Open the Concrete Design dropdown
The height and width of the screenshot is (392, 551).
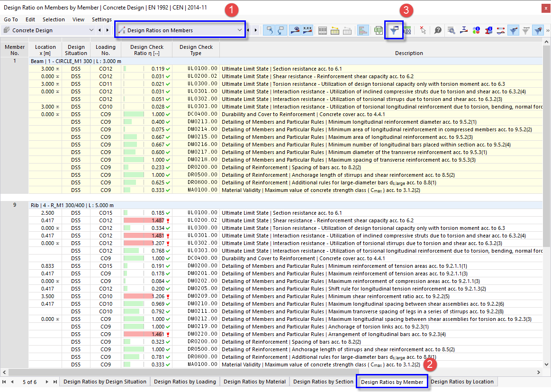pos(48,30)
